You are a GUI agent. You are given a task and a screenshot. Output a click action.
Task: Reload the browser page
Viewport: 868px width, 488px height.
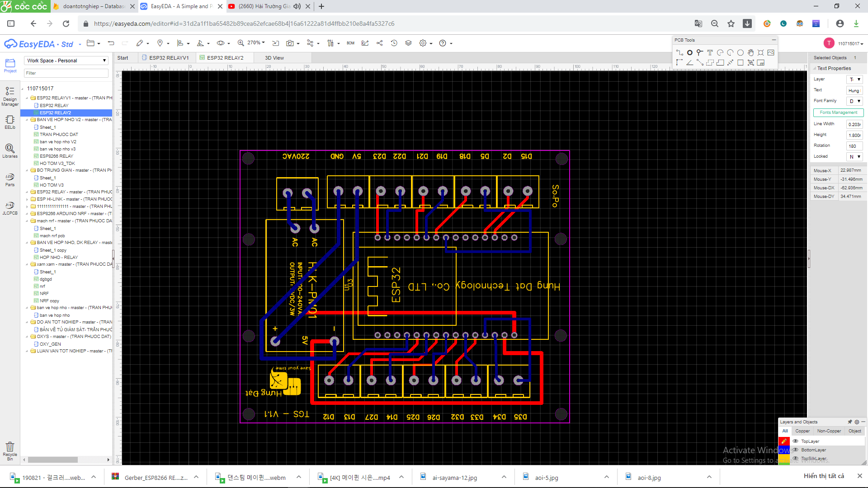click(66, 23)
